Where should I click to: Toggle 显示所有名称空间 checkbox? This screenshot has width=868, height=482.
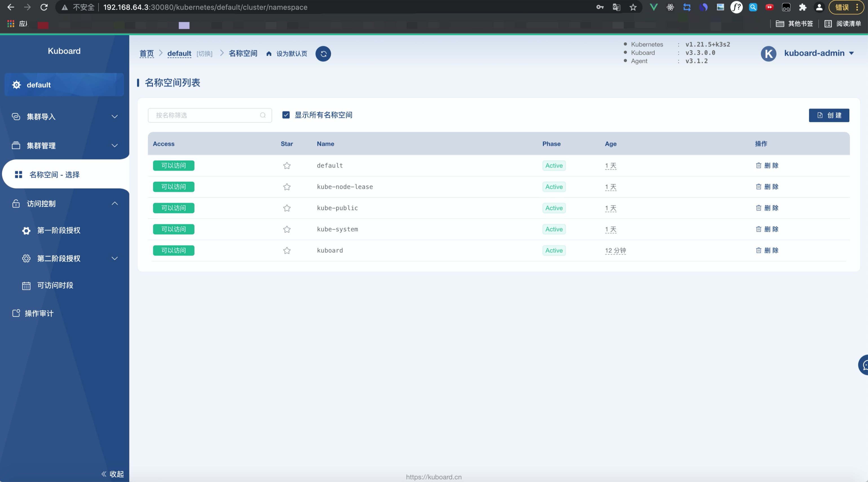(286, 115)
